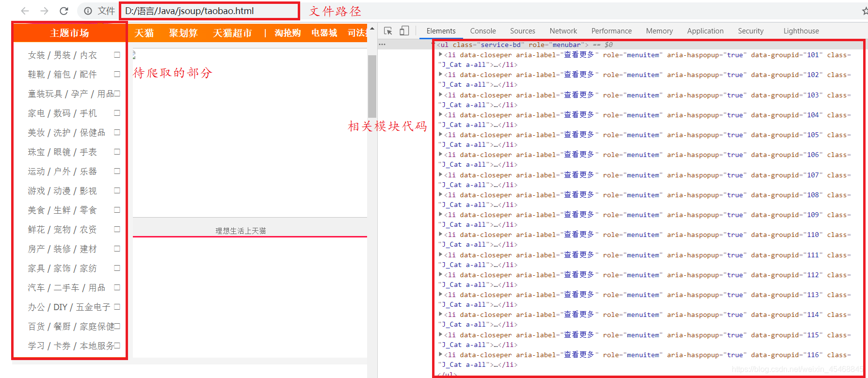Expand the li node with data-groupid 103
Screen dimensions: 868x378
pos(441,95)
